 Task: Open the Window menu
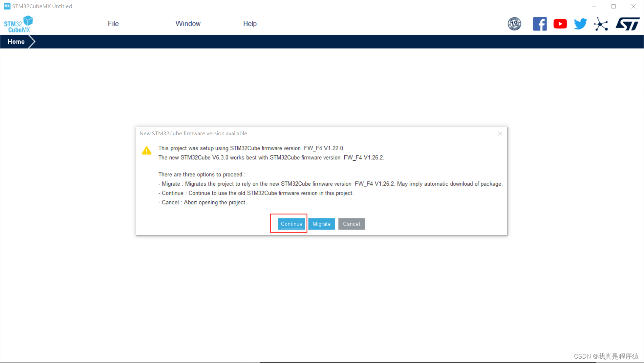tap(188, 24)
